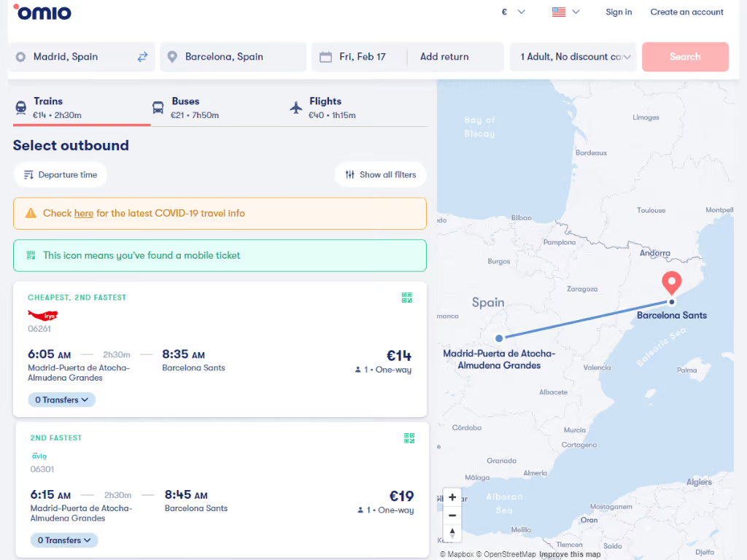The width and height of the screenshot is (747, 560).
Task: Click the red Barcelona Sants map pin
Action: click(671, 282)
